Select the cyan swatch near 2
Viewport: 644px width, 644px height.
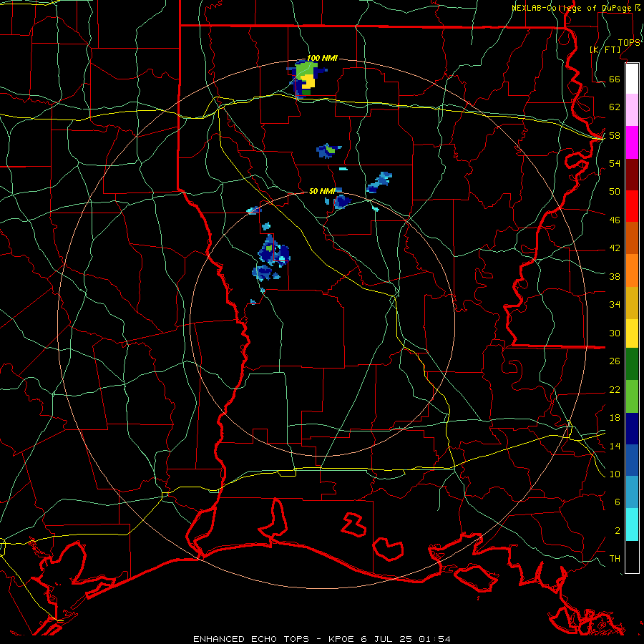(x=632, y=525)
